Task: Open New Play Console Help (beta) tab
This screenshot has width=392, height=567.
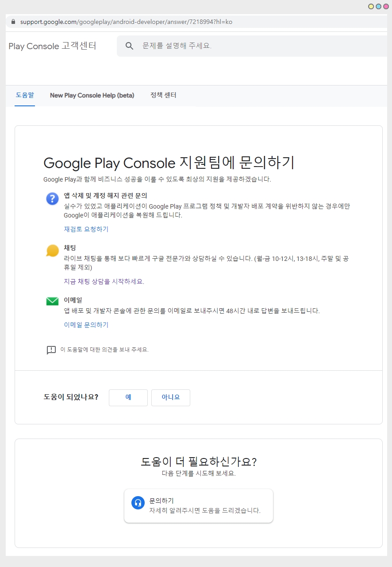Action: click(92, 95)
